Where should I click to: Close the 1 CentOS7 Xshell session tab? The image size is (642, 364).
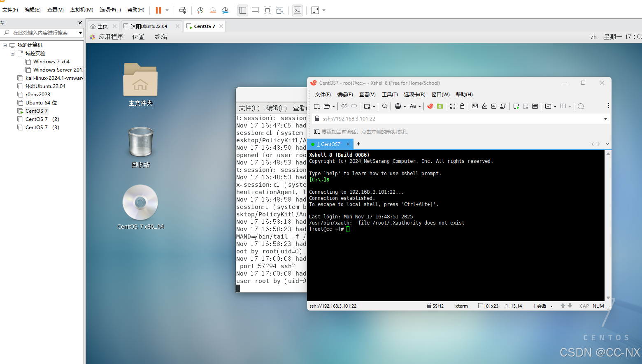pyautogui.click(x=348, y=144)
